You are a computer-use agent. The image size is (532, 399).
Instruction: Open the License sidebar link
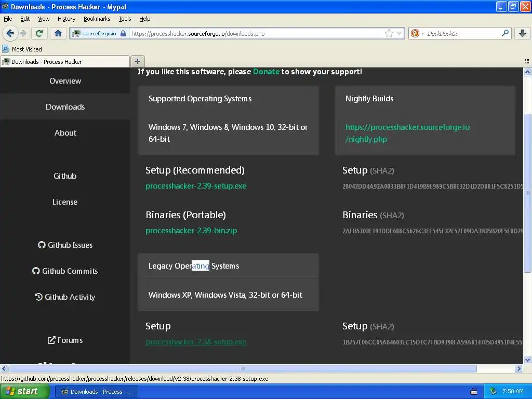pos(65,202)
